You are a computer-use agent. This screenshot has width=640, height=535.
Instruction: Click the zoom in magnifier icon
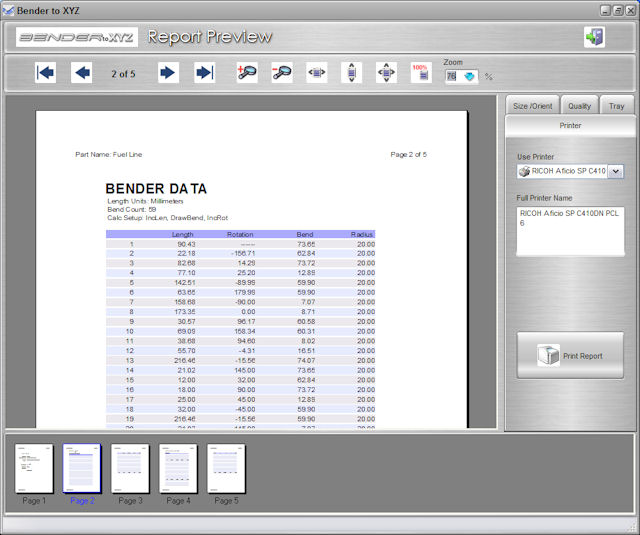(x=247, y=73)
